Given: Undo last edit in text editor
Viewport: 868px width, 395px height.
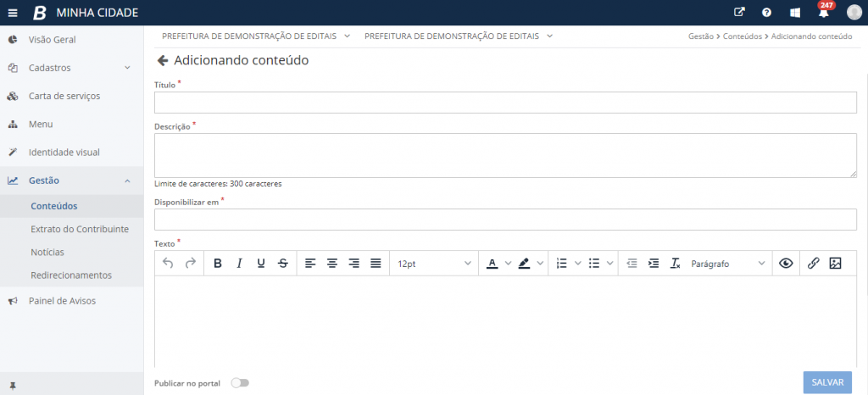Looking at the screenshot, I should point(169,264).
